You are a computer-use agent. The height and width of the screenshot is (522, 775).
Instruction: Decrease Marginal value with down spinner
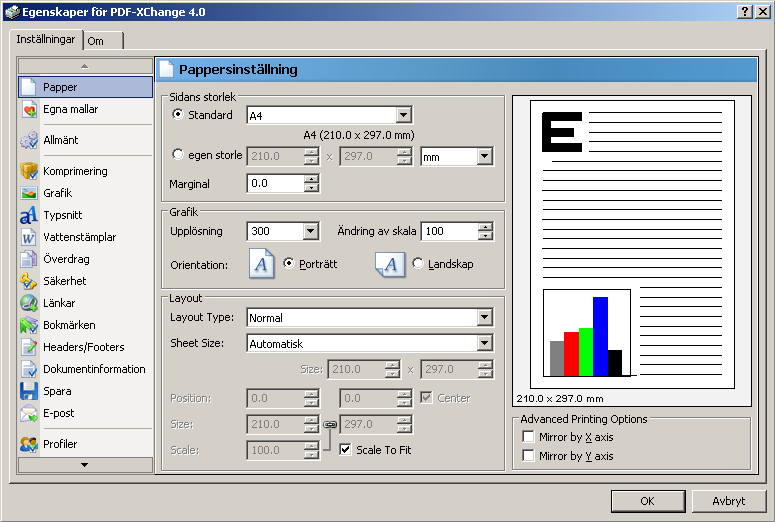coord(311,188)
